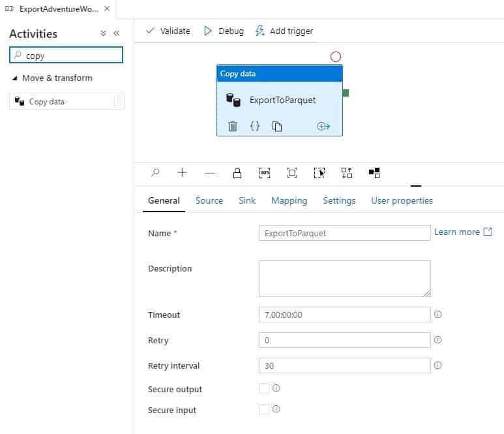This screenshot has height=434, width=504.
Task: Zoom out of the canvas with the minus icon
Action: [209, 173]
